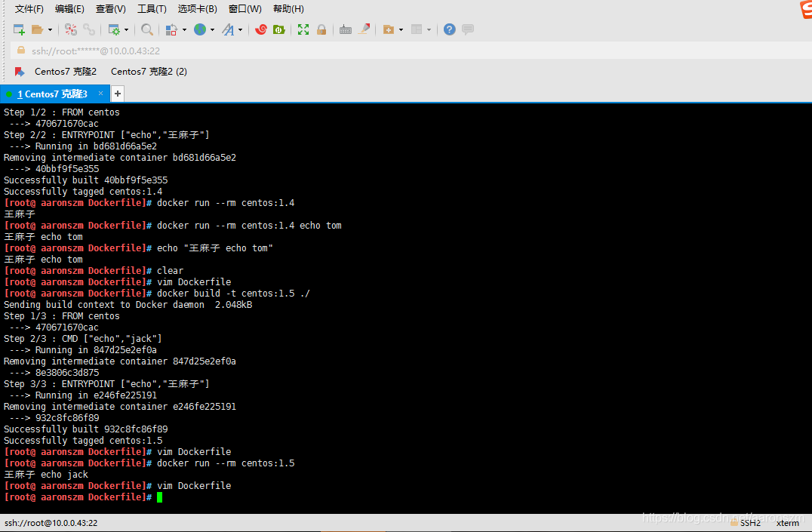The width and height of the screenshot is (812, 532).
Task: Click the red bookmark flag icon
Action: coord(20,72)
